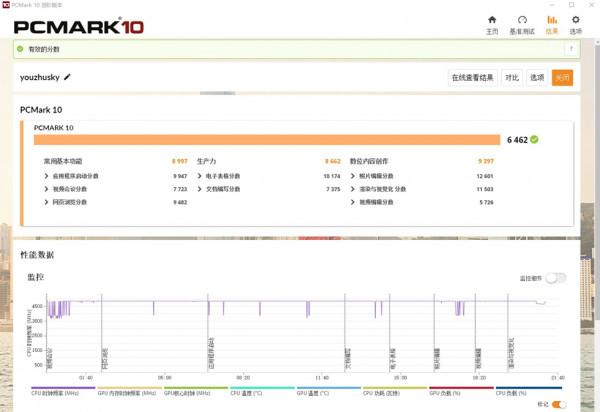Viewport: 600px width, 412px height.
Task: Click the orange PCMARK 10 score bar
Action: point(267,140)
